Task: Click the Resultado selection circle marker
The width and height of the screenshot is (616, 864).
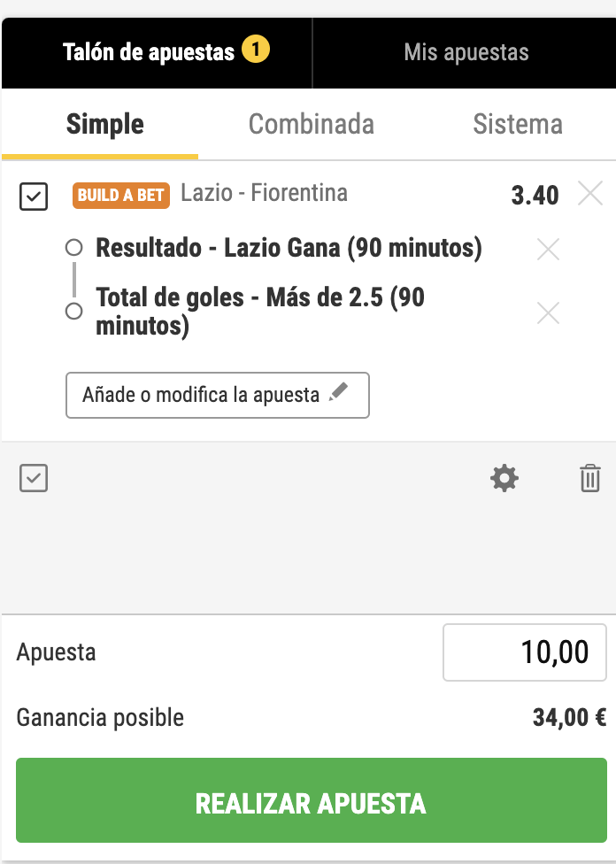Action: (74, 248)
